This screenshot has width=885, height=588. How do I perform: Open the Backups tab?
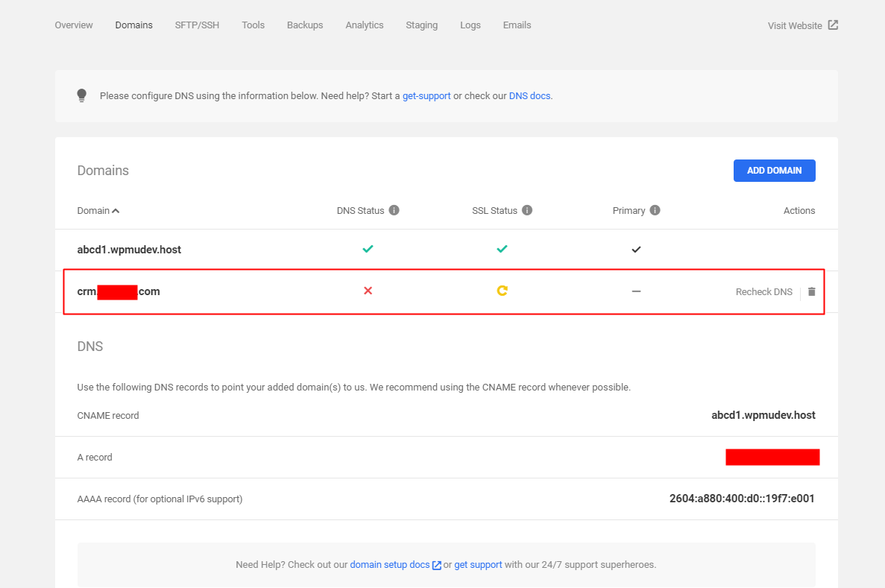pyautogui.click(x=305, y=25)
